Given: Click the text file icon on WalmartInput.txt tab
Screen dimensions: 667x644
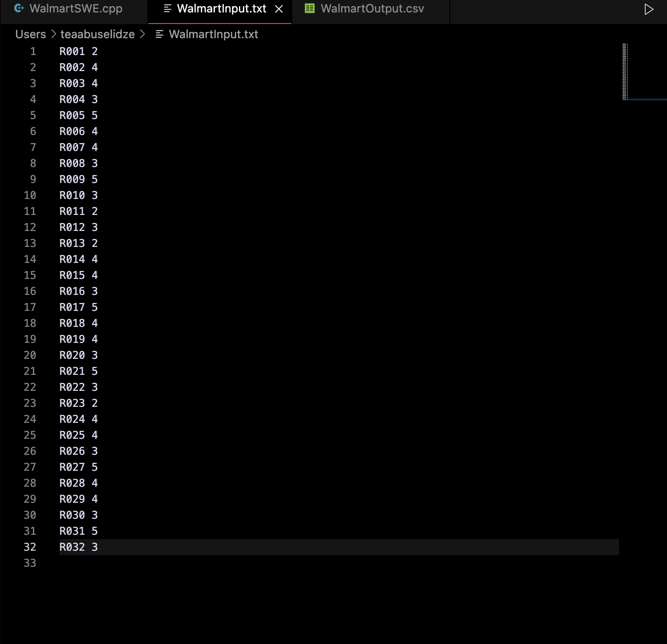Looking at the screenshot, I should (167, 8).
